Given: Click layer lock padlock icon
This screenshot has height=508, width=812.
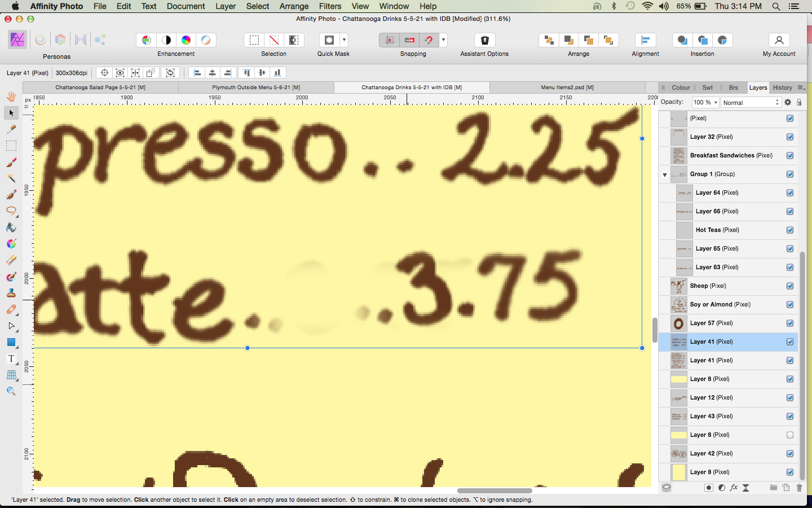Looking at the screenshot, I should (799, 102).
